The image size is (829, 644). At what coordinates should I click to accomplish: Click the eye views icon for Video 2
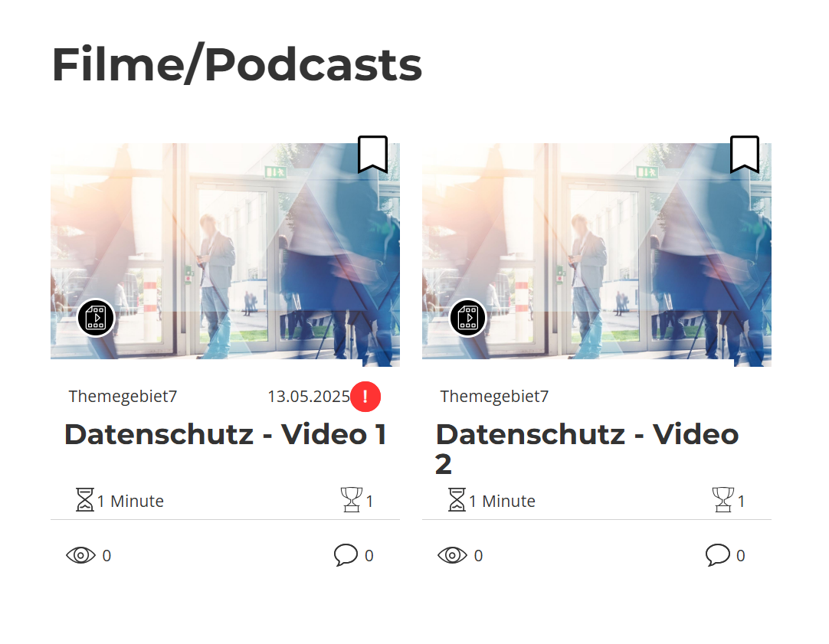click(452, 555)
